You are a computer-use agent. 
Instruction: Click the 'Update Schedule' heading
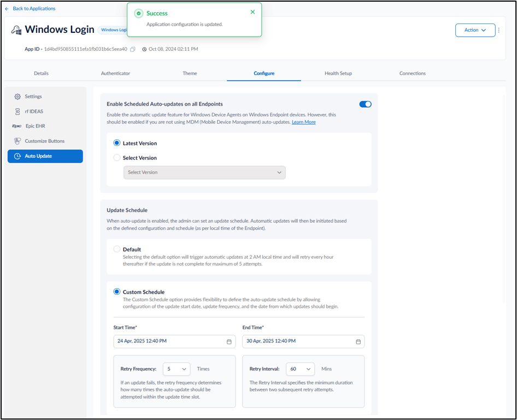127,210
